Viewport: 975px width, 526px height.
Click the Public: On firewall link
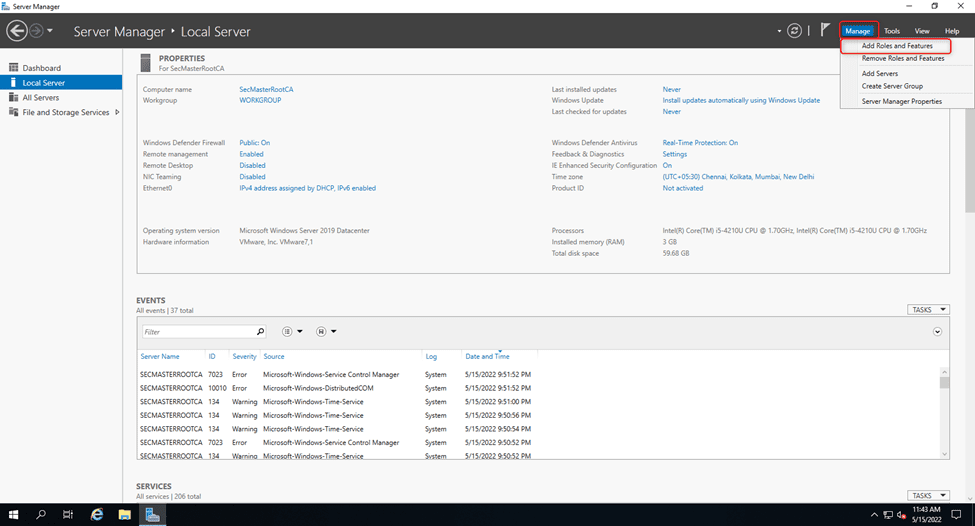point(254,143)
